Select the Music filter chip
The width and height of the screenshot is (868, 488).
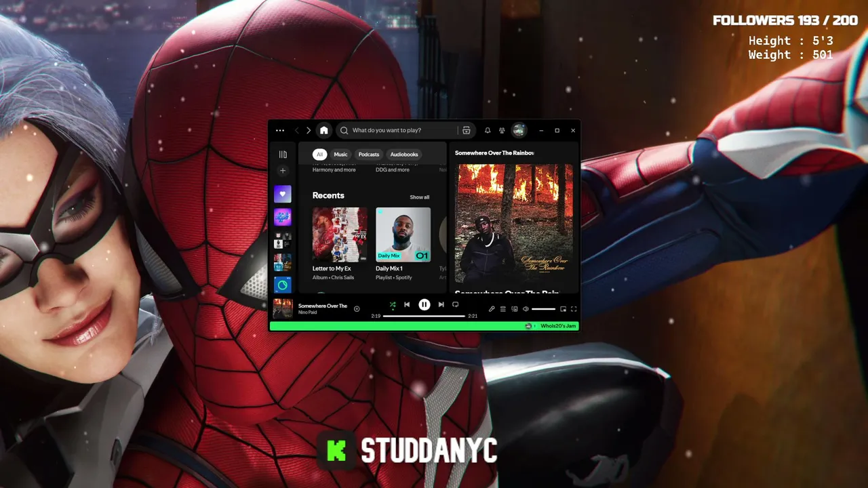340,155
